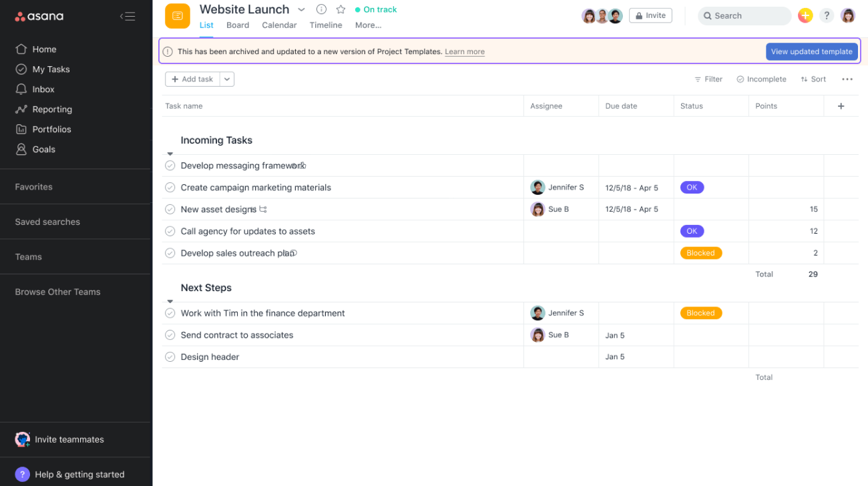Open the Incomplete tasks filter
868x486 pixels.
pyautogui.click(x=761, y=79)
